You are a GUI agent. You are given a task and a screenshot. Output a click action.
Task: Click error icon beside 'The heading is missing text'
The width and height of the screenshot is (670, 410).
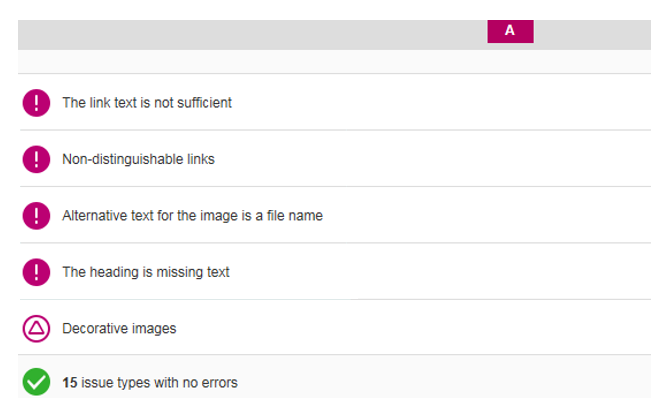(36, 272)
